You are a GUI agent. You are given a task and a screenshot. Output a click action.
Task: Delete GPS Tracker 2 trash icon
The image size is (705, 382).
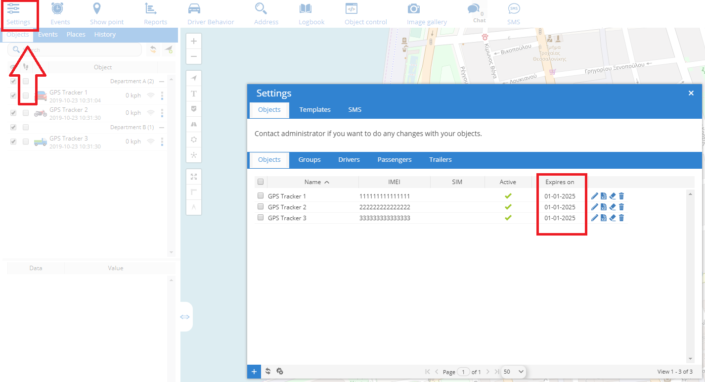621,207
